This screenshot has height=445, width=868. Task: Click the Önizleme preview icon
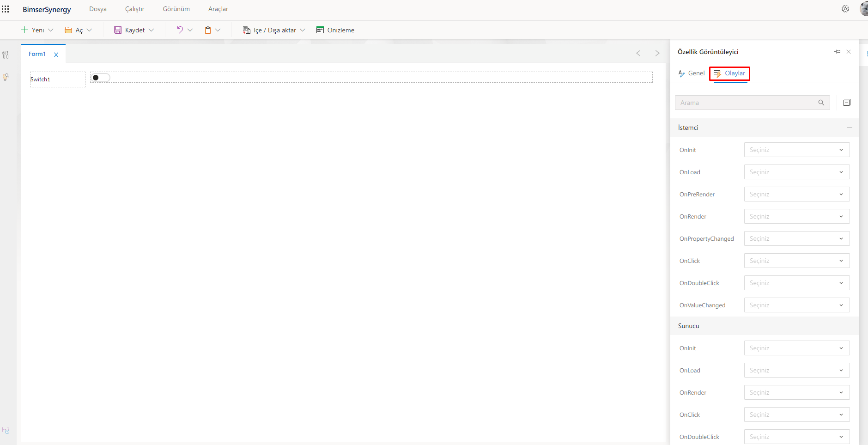click(320, 30)
